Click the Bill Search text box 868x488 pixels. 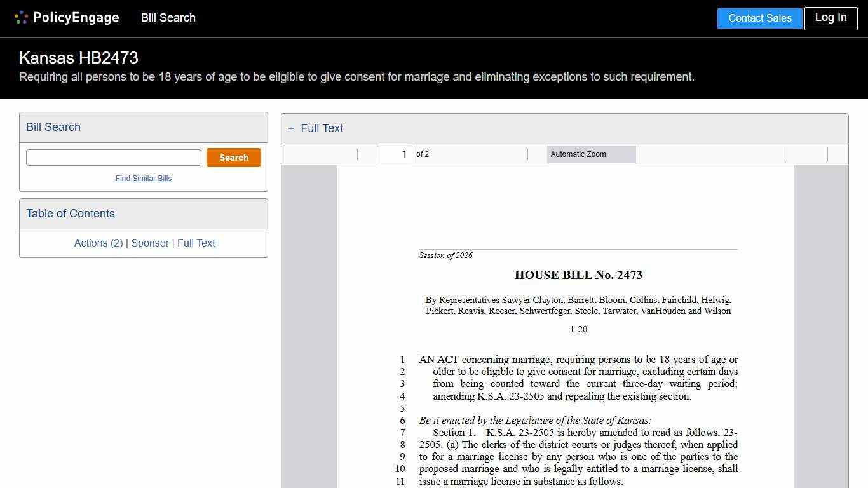click(x=113, y=157)
